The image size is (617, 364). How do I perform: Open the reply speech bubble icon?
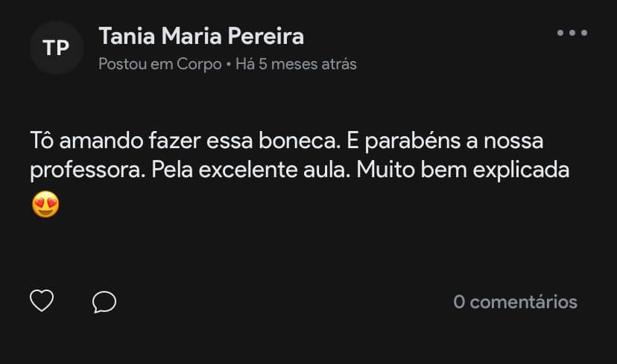104,302
